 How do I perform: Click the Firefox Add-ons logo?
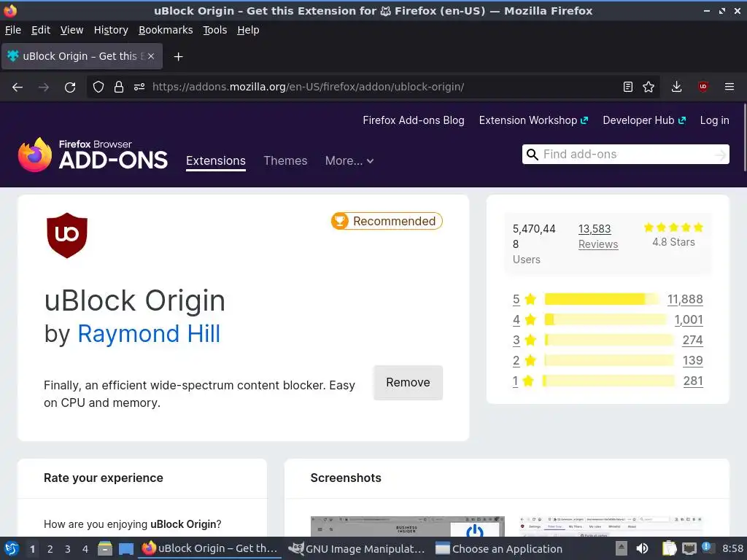(93, 155)
